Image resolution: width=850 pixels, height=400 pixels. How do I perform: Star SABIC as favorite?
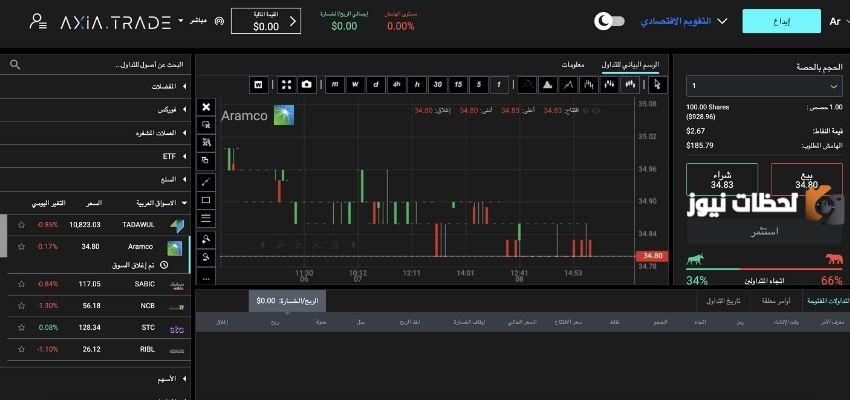click(x=21, y=283)
